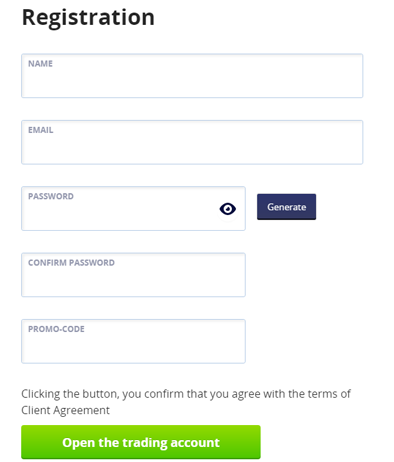Focus the Confirm Password field

(x=133, y=275)
